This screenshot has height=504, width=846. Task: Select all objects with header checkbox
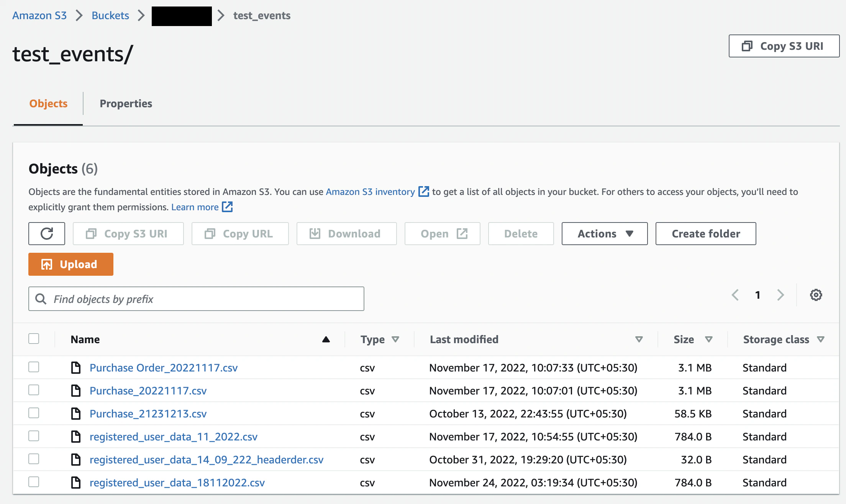pos(34,339)
